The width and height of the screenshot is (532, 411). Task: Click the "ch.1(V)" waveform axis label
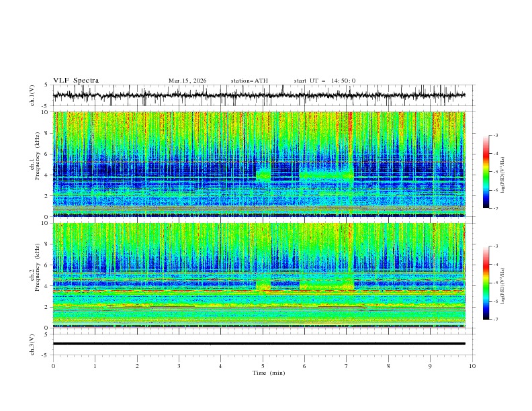click(32, 95)
